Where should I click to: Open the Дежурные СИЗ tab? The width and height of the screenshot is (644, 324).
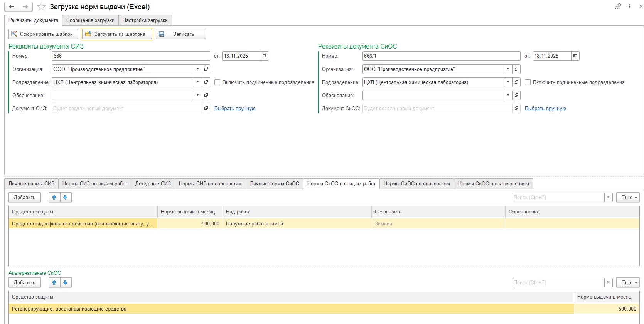(153, 184)
